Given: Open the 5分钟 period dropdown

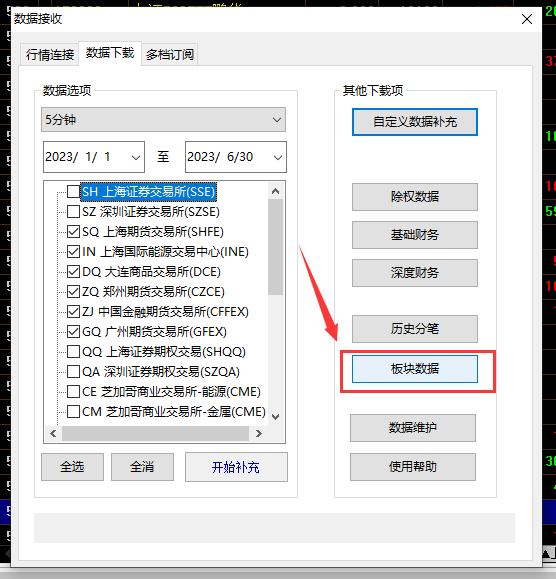Looking at the screenshot, I should [x=163, y=120].
